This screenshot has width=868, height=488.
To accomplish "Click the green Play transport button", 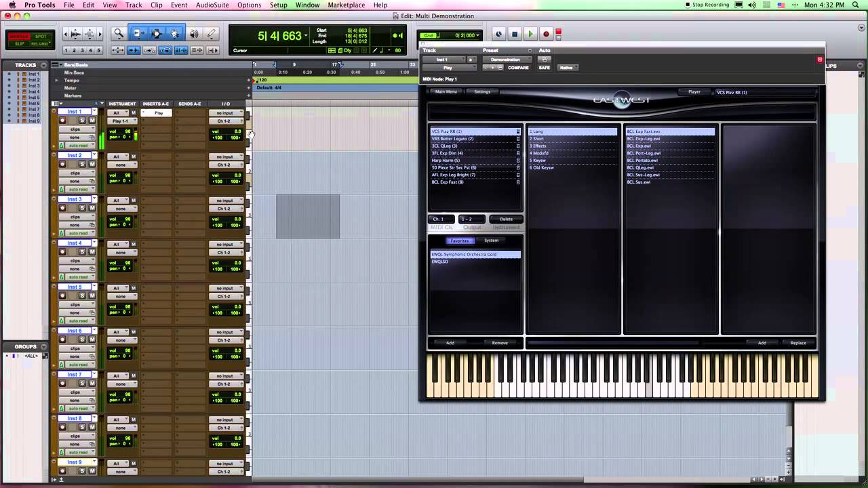I will tap(530, 35).
